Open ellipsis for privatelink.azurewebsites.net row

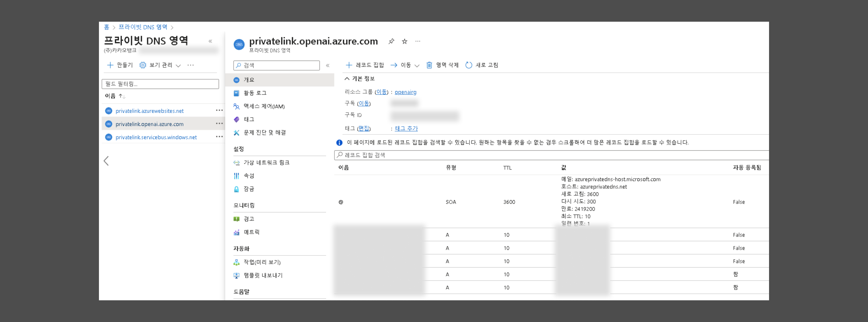219,111
